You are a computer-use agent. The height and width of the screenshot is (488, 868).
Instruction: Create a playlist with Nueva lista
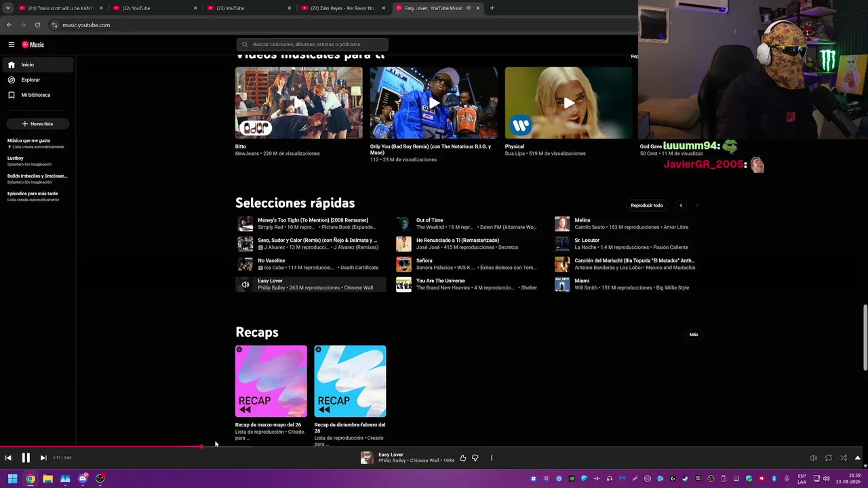click(x=38, y=124)
